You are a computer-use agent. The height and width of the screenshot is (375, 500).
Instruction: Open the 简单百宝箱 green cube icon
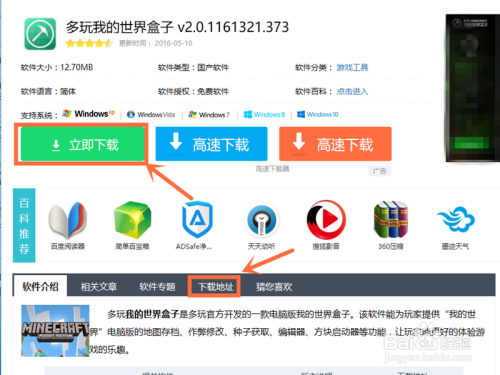(x=132, y=220)
